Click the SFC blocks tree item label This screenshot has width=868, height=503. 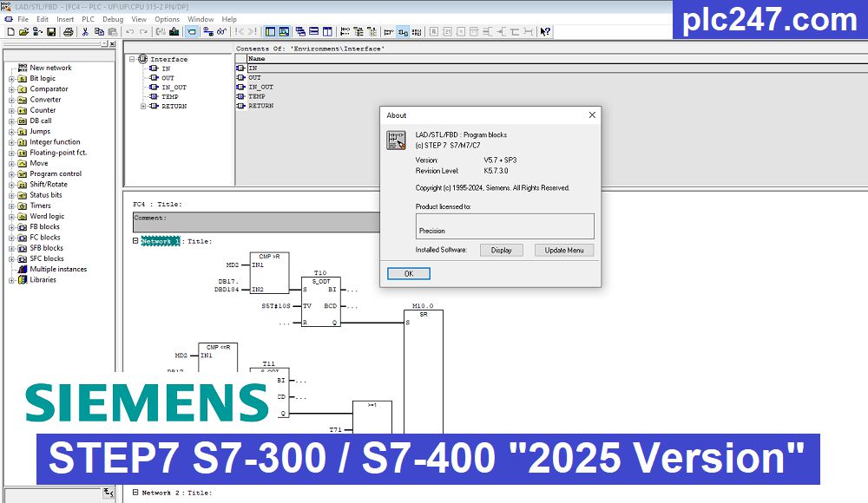click(x=47, y=258)
